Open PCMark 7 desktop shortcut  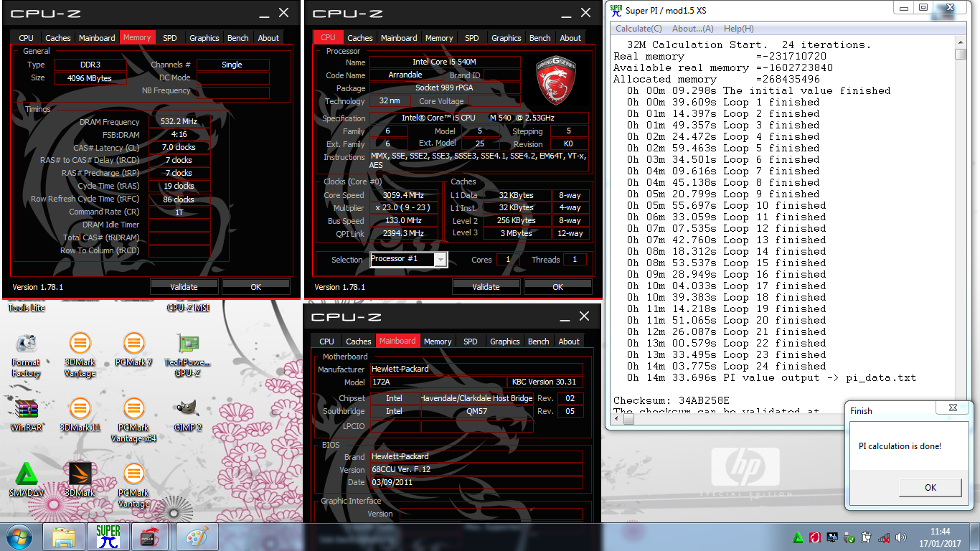click(133, 350)
